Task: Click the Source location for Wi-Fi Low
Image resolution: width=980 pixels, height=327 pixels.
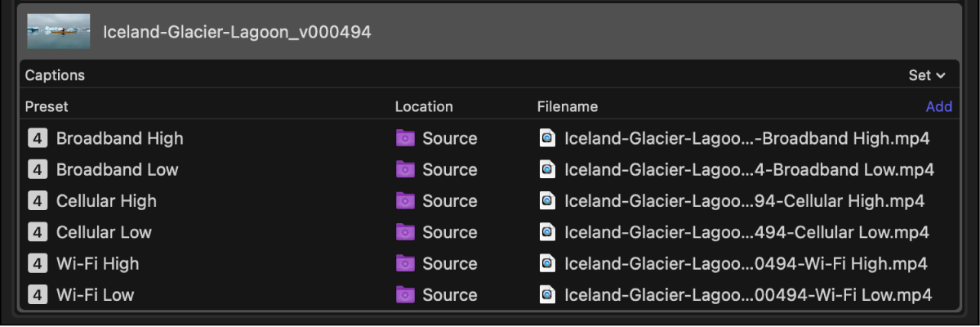Action: (449, 295)
